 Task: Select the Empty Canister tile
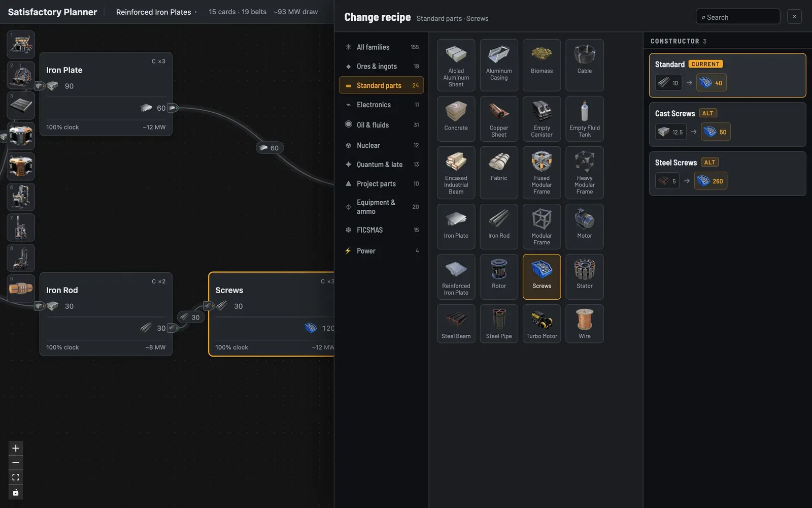point(542,119)
